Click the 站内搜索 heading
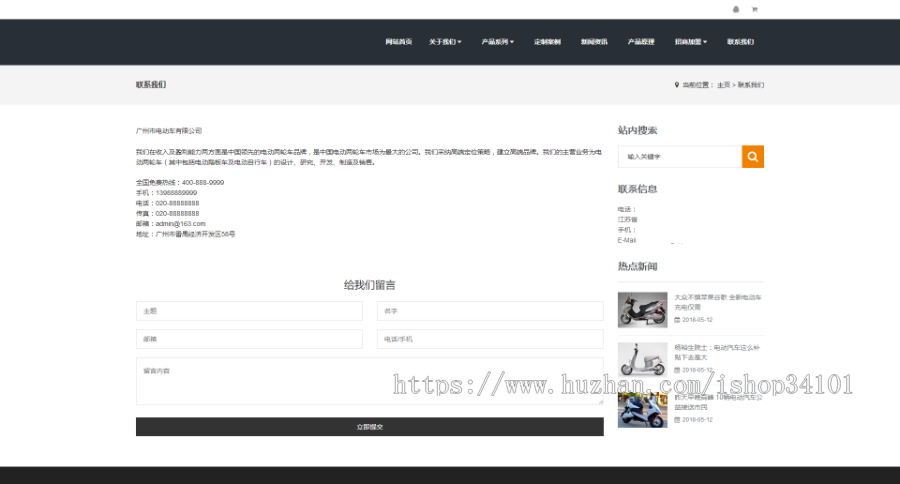Screen dimensions: 900x484 tap(637, 130)
